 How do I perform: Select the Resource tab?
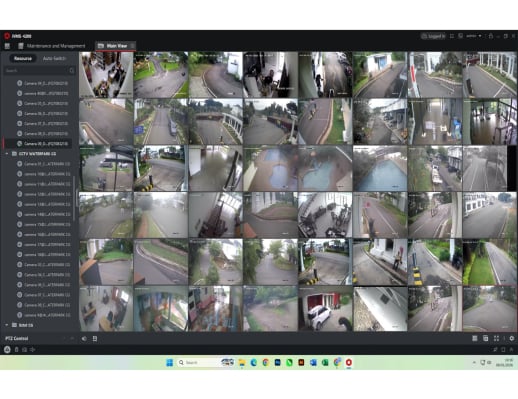(23, 58)
